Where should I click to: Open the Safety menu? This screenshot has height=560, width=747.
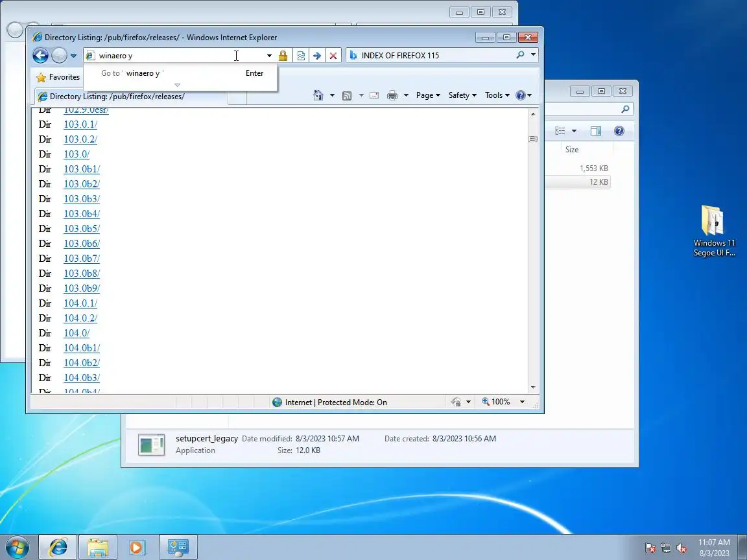[462, 95]
